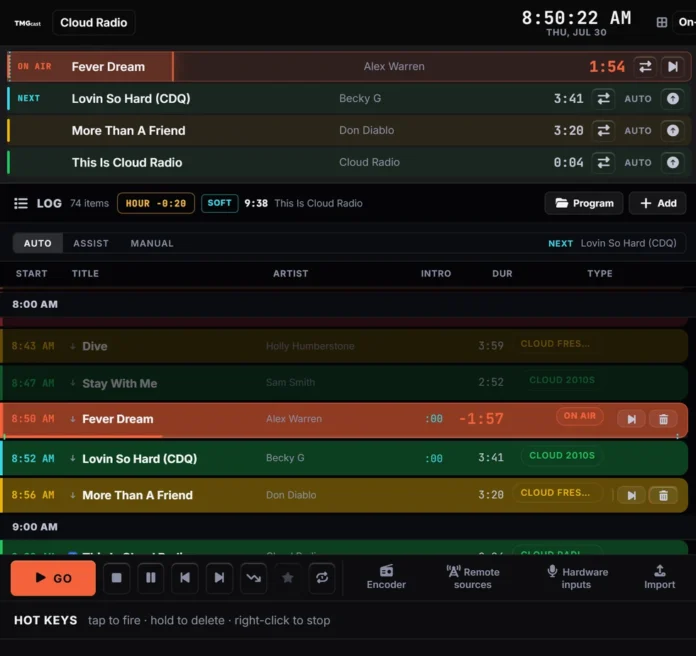Click the TITLE column header

(85, 273)
